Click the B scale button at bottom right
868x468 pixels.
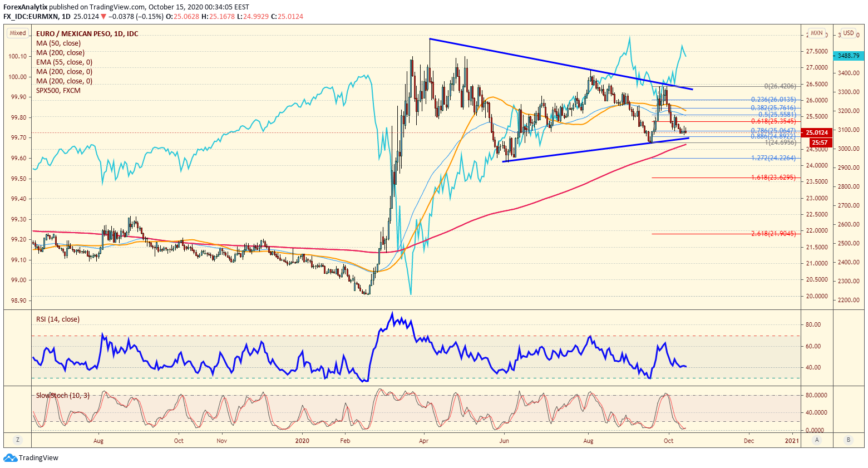849,440
